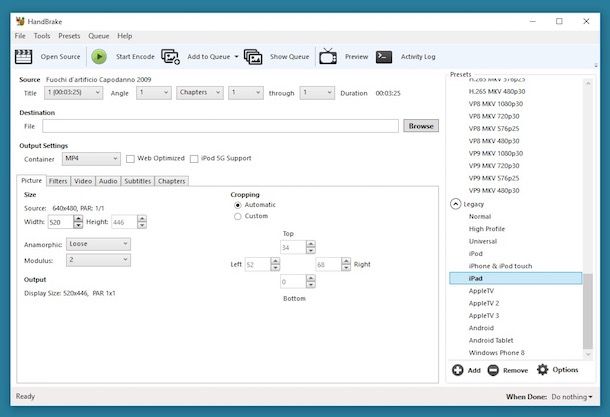
Task: Expand the Anamorphic Loose dropdown
Action: coord(98,243)
